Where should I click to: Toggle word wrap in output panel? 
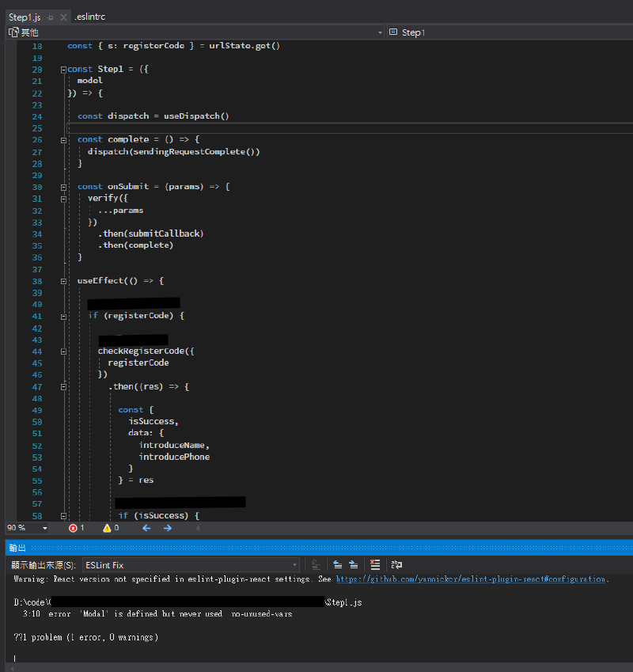(x=396, y=565)
